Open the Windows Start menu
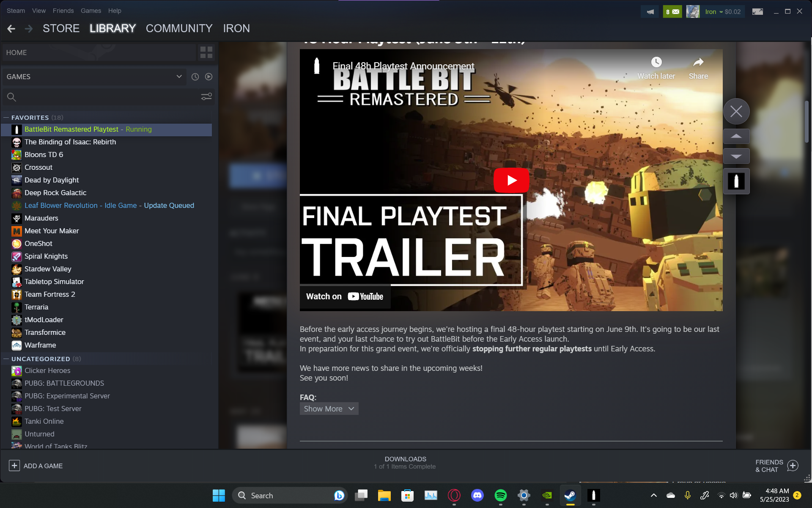Viewport: 812px width, 508px height. (219, 495)
